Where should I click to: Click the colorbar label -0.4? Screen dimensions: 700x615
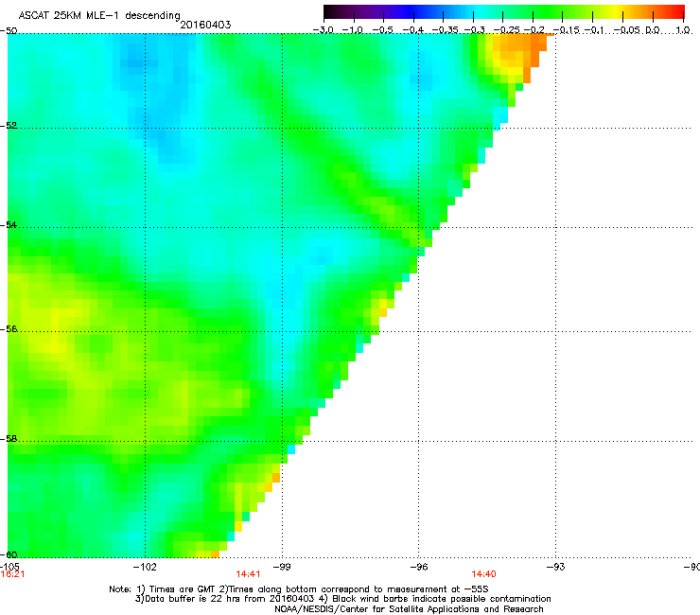click(413, 30)
